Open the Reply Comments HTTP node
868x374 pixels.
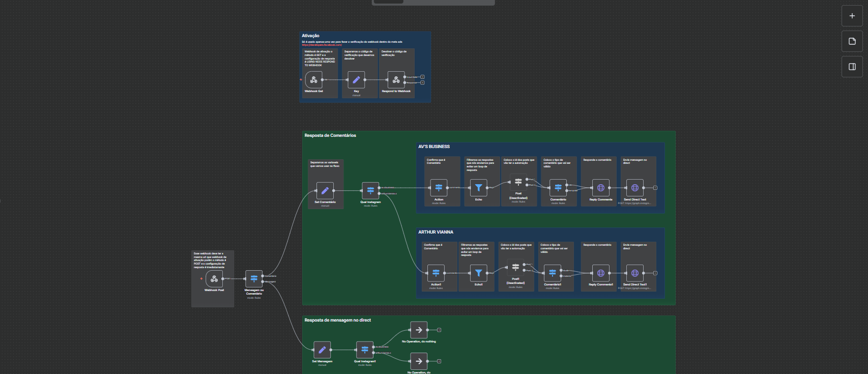(600, 188)
